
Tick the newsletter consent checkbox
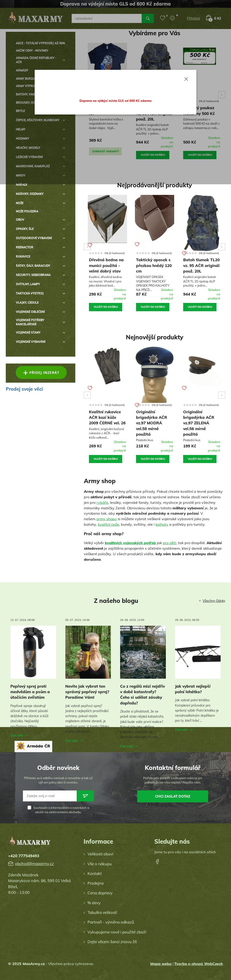(29, 807)
